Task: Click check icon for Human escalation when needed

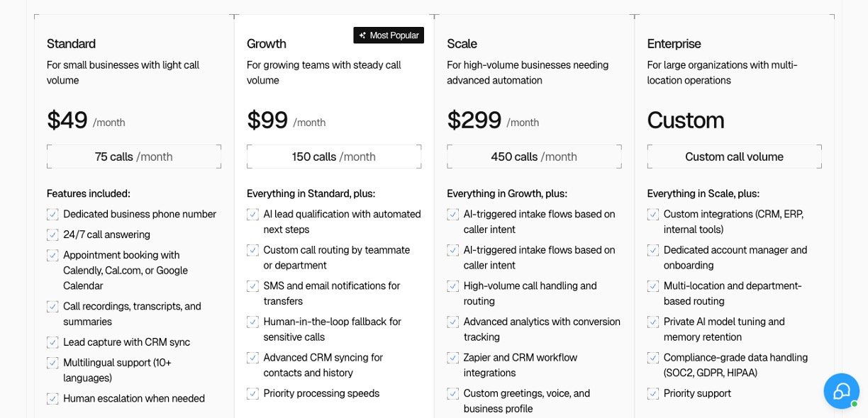Action: pyautogui.click(x=52, y=398)
